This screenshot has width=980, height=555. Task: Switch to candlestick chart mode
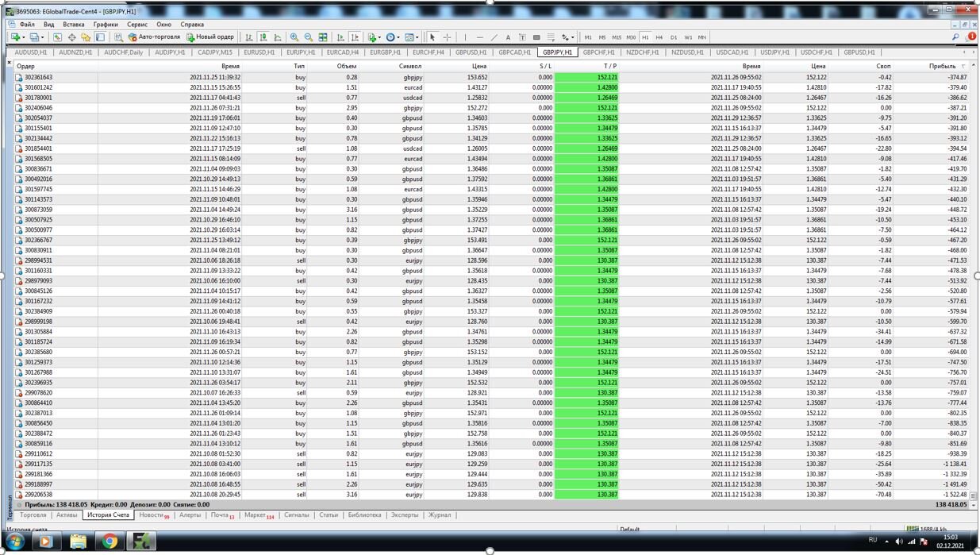263,37
